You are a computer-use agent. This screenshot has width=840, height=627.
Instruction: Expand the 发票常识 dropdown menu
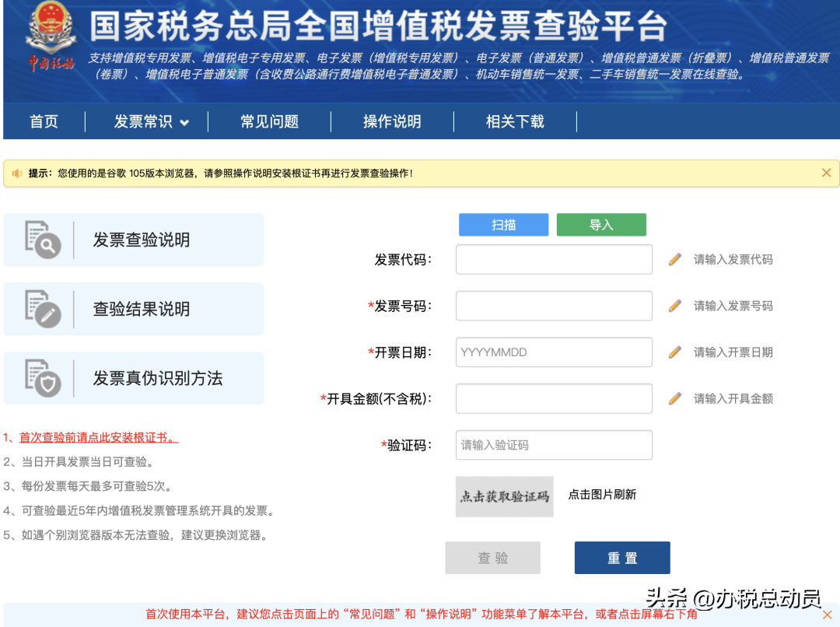[x=152, y=122]
